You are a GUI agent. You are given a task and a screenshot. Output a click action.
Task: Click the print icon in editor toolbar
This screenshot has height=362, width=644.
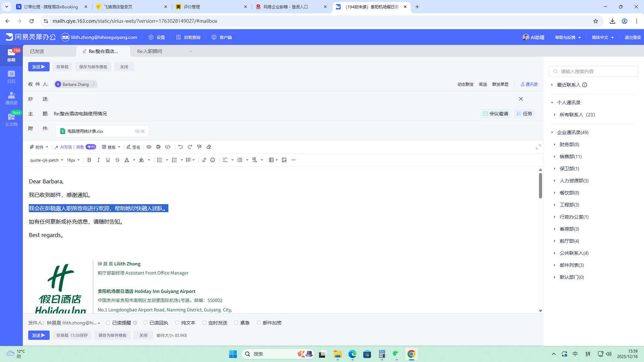[158, 147]
